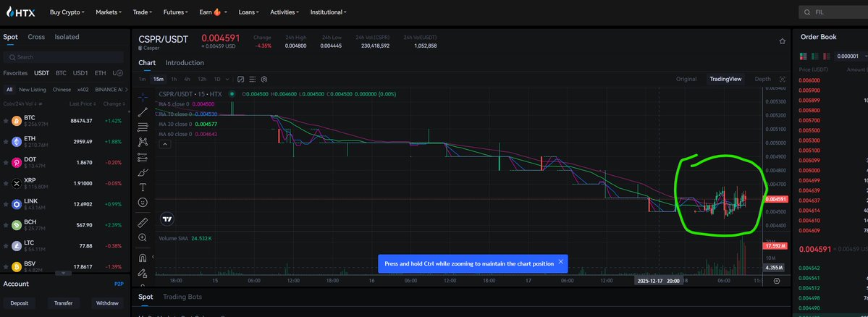Click the top search box showing FIL
Image resolution: width=868 pixels, height=317 pixels.
point(833,12)
